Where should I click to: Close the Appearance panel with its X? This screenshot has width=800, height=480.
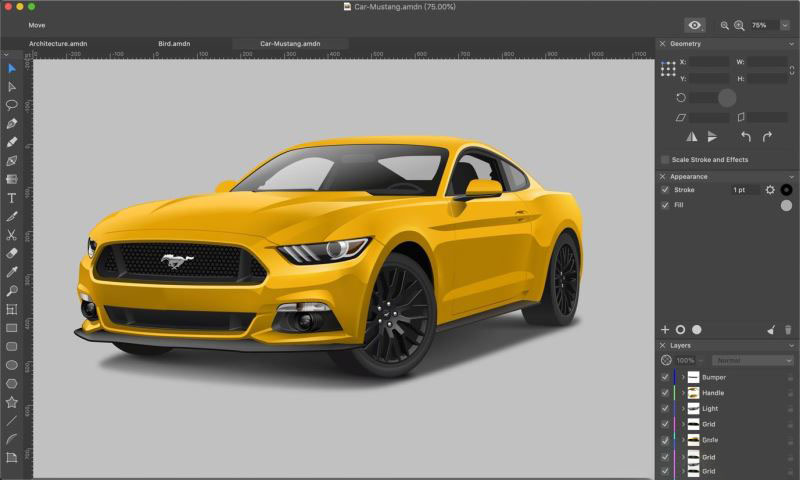662,176
